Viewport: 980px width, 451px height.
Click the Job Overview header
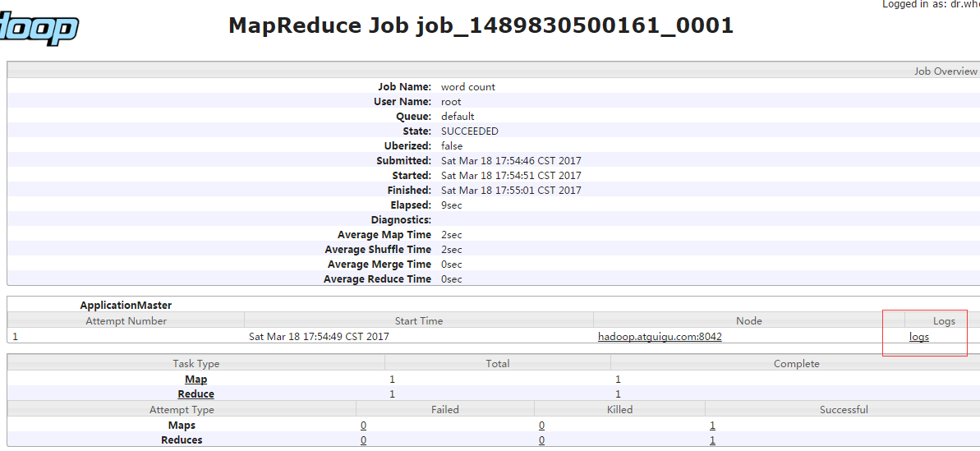coord(945,71)
